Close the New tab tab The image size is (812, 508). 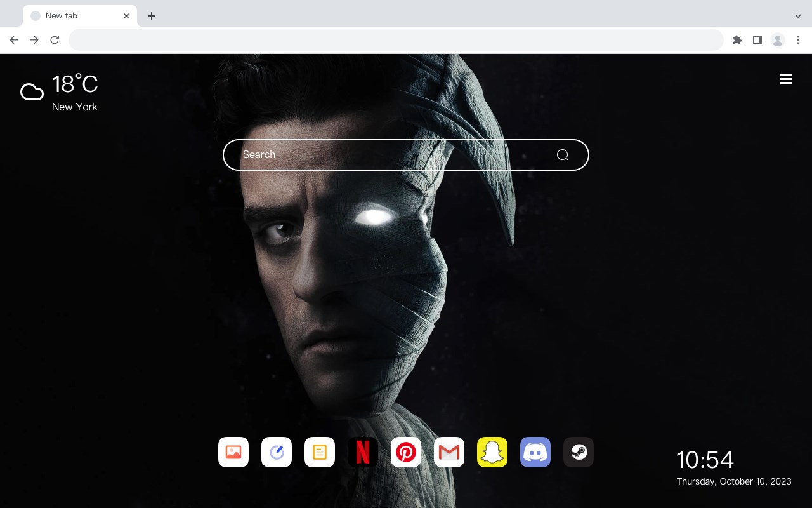coord(126,16)
